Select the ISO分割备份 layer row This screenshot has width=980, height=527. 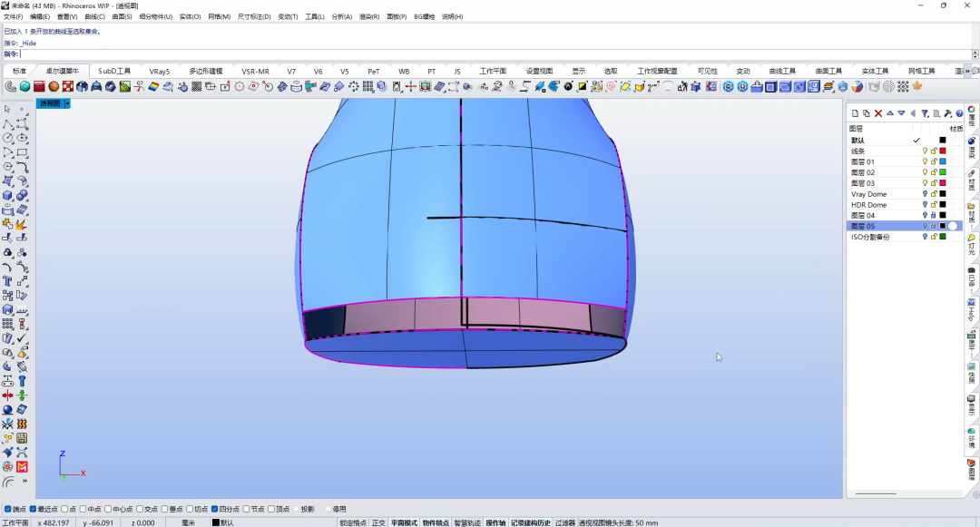pyautogui.click(x=905, y=237)
